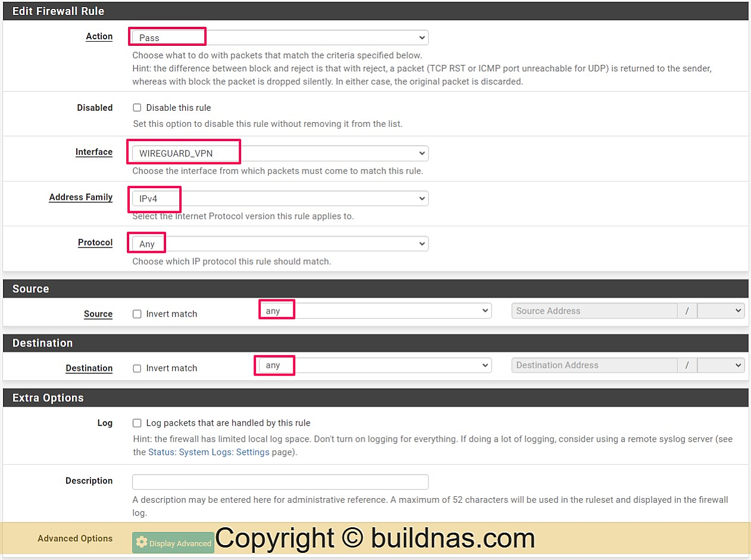The image size is (751, 560).
Task: Click the Destination Address input field
Action: coord(594,365)
